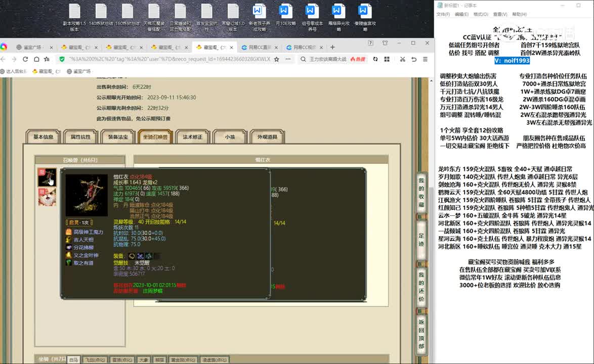Switch to the 网易CC直播 browser tab
The height and width of the screenshot is (364, 594).
pos(259,48)
